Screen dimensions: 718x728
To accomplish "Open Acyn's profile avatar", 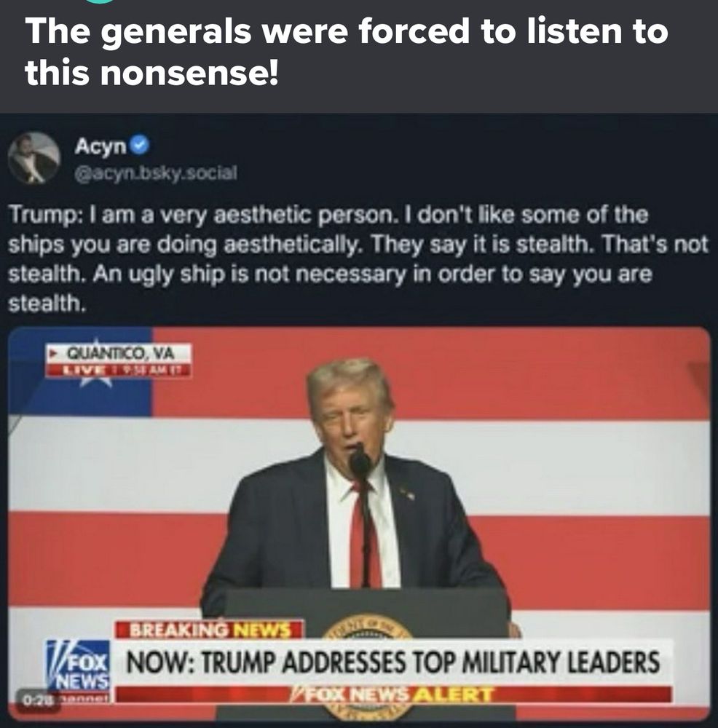I will pos(34,158).
